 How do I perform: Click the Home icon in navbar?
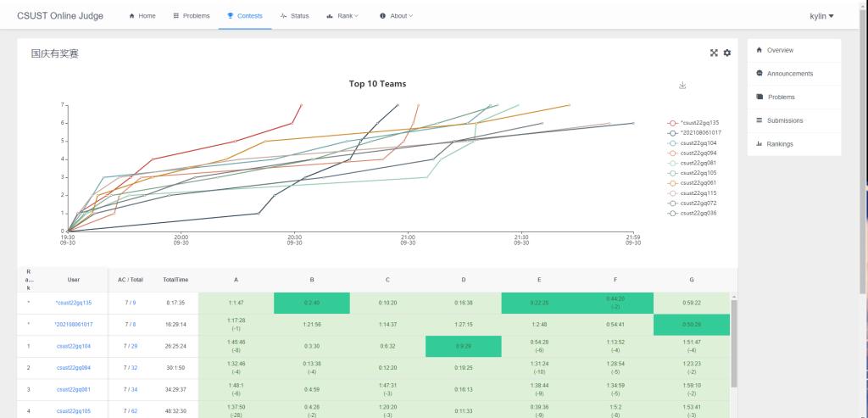[x=132, y=16]
